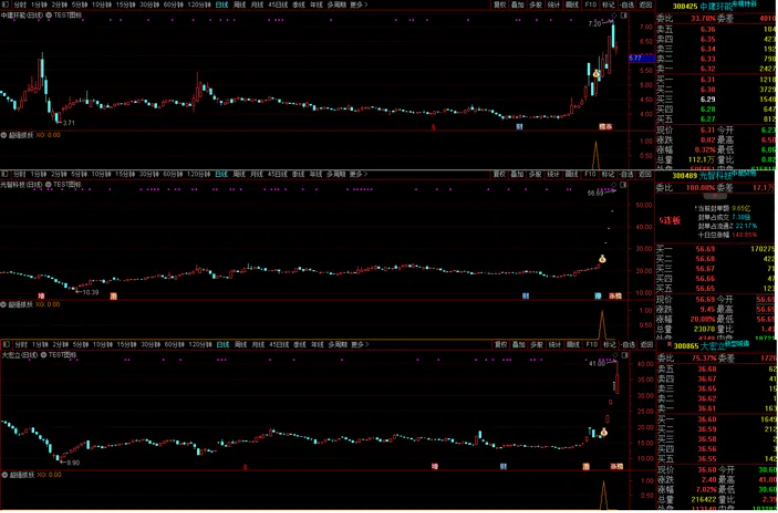Click the red marker at 光智科技 chart's left bottom
Image resolution: width=778 pixels, height=513 pixels.
pyautogui.click(x=41, y=296)
